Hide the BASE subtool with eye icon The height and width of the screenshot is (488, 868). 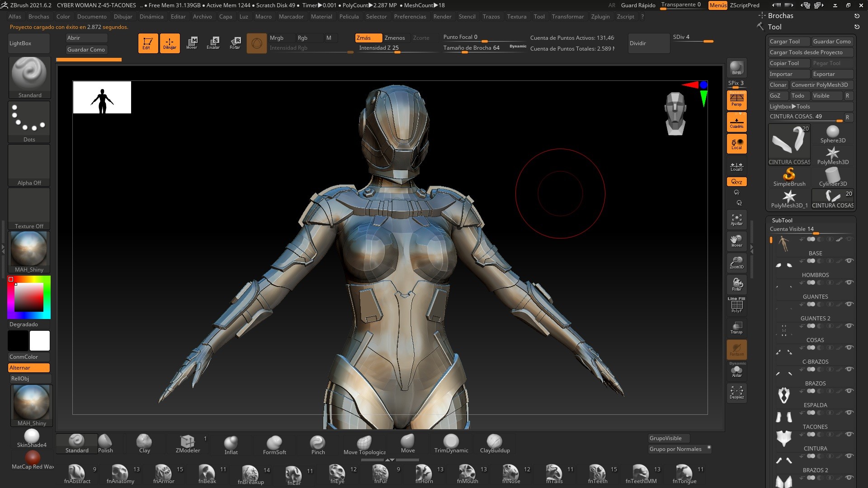coord(849,239)
